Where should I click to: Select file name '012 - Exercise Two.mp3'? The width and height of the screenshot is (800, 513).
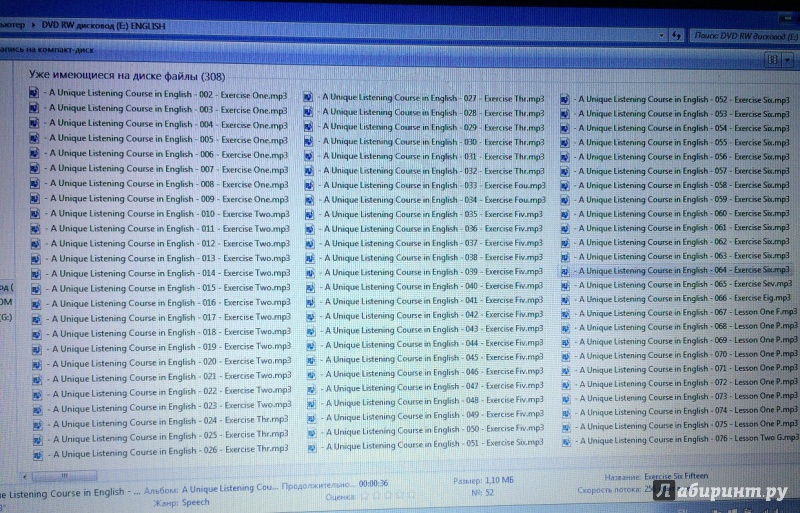[x=170, y=243]
